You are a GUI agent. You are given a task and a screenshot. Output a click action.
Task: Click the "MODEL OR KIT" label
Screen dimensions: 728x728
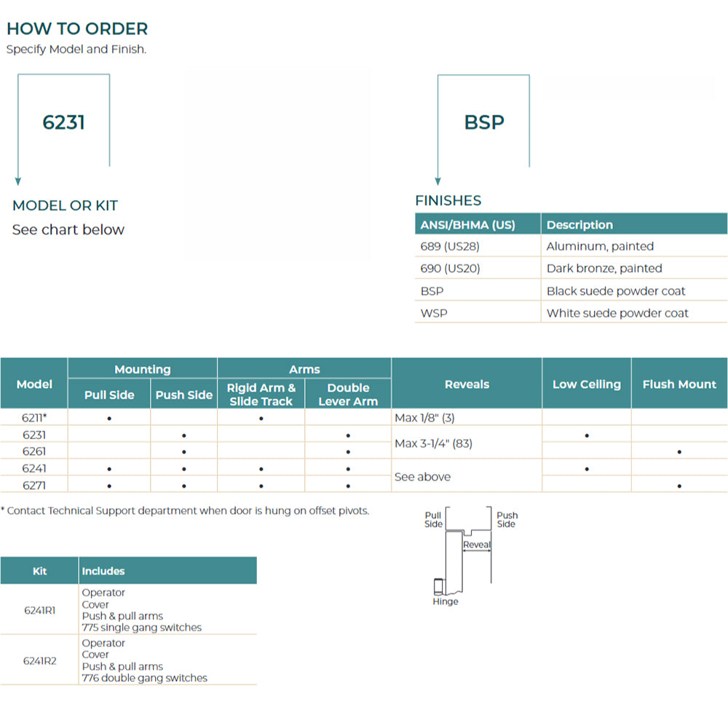pos(65,205)
